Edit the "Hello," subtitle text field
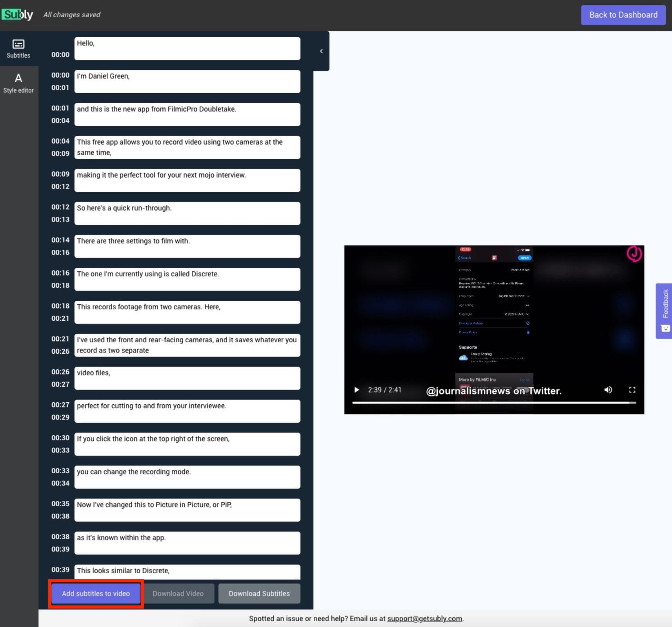 [187, 49]
